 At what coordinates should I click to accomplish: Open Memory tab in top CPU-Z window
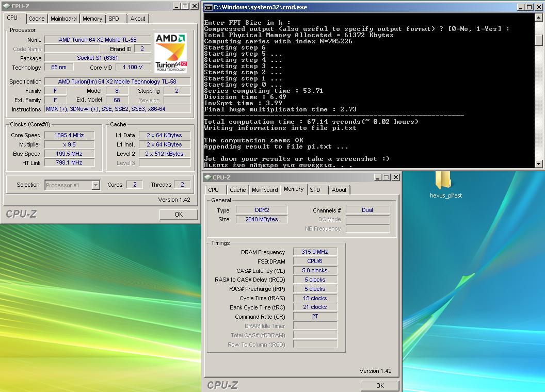pos(92,19)
